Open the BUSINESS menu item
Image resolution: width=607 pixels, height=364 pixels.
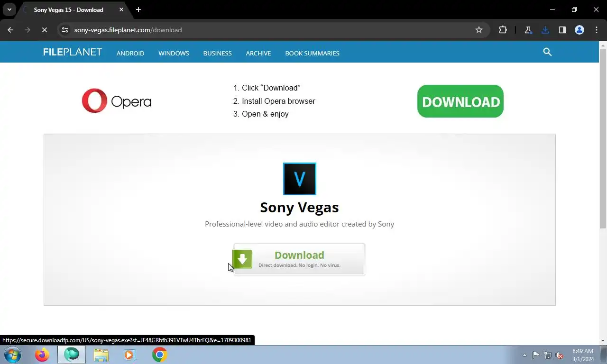point(217,53)
